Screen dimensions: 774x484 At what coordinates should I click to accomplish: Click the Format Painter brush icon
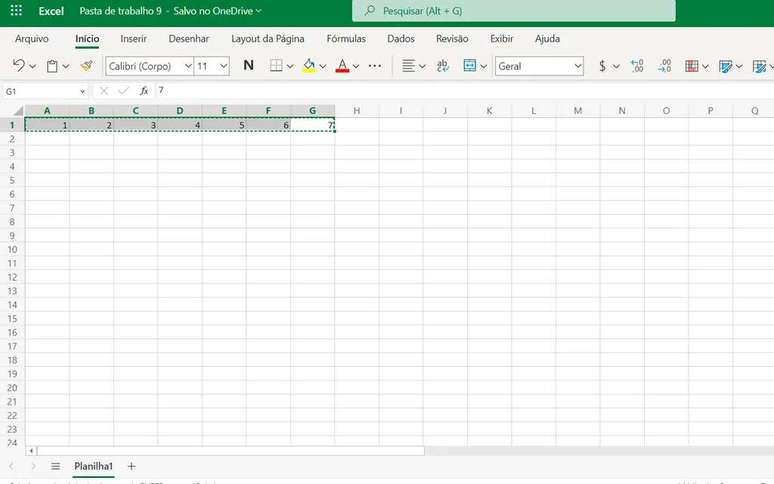tap(87, 66)
